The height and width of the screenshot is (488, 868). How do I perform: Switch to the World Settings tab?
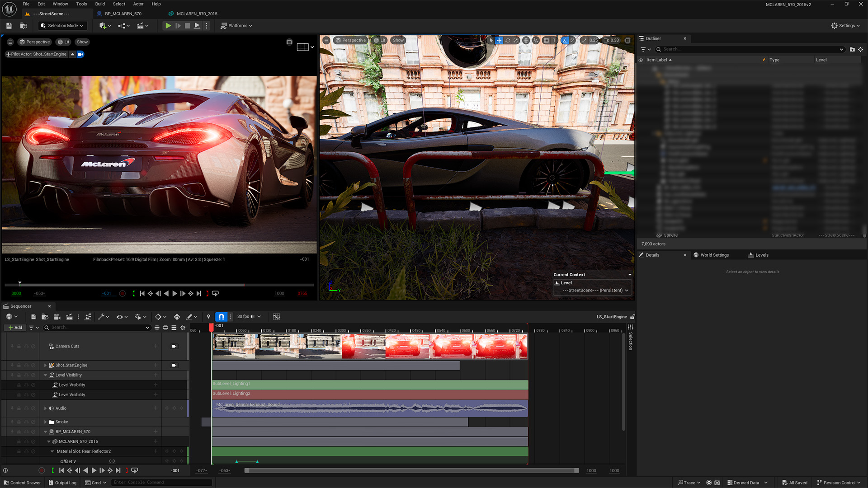[x=714, y=255]
